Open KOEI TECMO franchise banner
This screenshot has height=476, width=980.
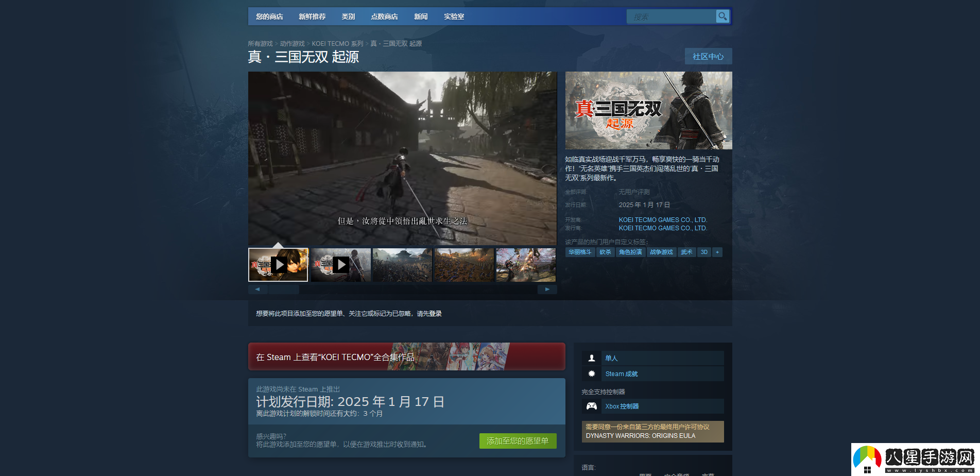(406, 356)
